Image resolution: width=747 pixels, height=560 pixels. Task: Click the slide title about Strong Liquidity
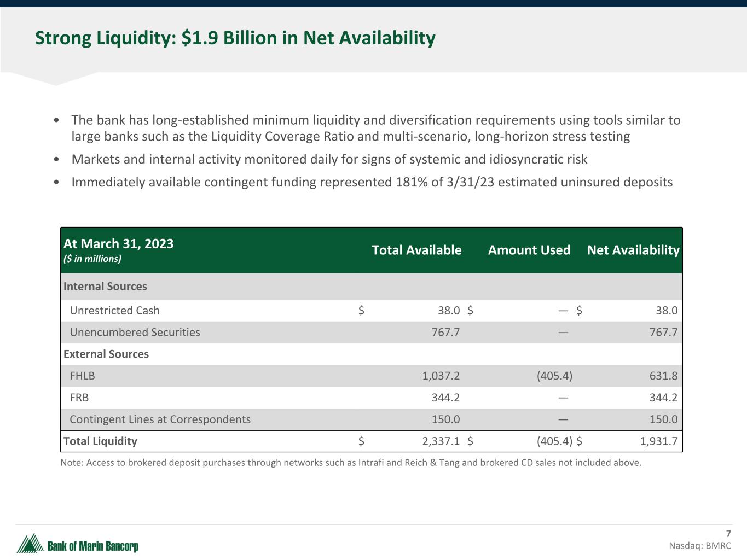click(x=235, y=38)
